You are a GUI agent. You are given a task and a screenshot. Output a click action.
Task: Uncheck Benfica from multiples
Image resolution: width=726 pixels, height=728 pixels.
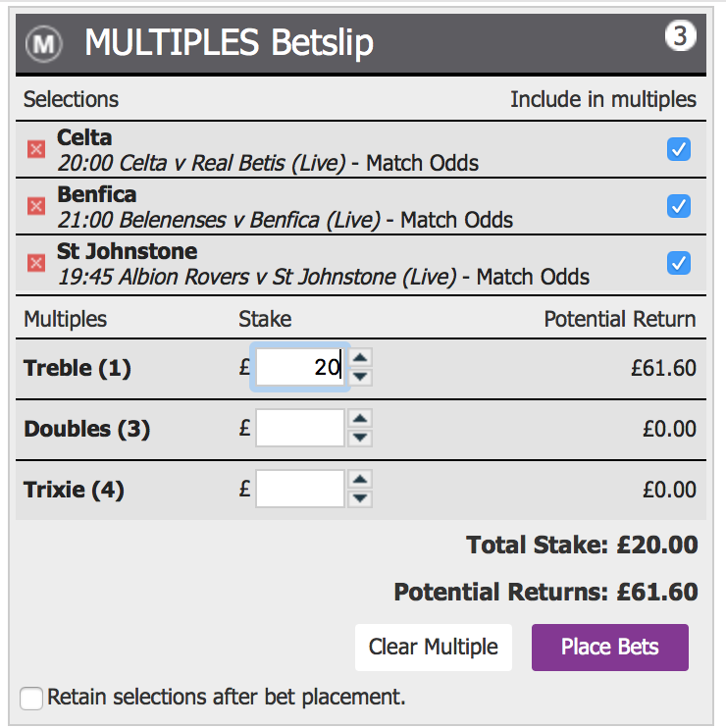point(678,206)
